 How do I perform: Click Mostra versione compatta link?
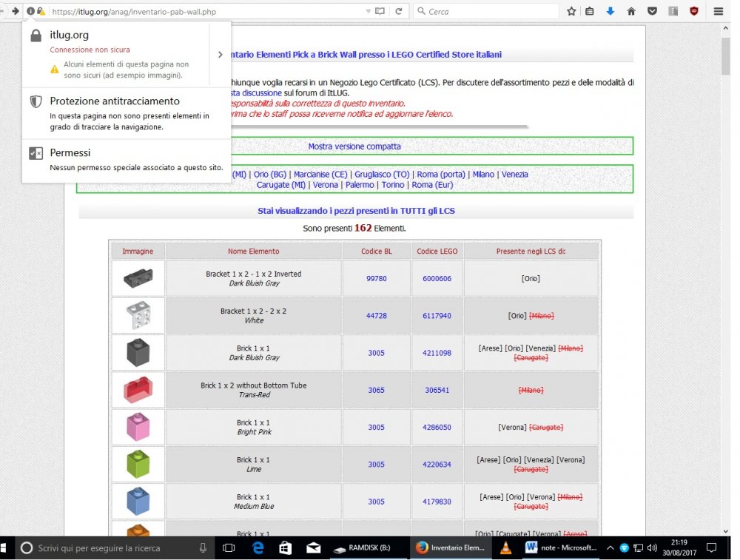coord(354,146)
